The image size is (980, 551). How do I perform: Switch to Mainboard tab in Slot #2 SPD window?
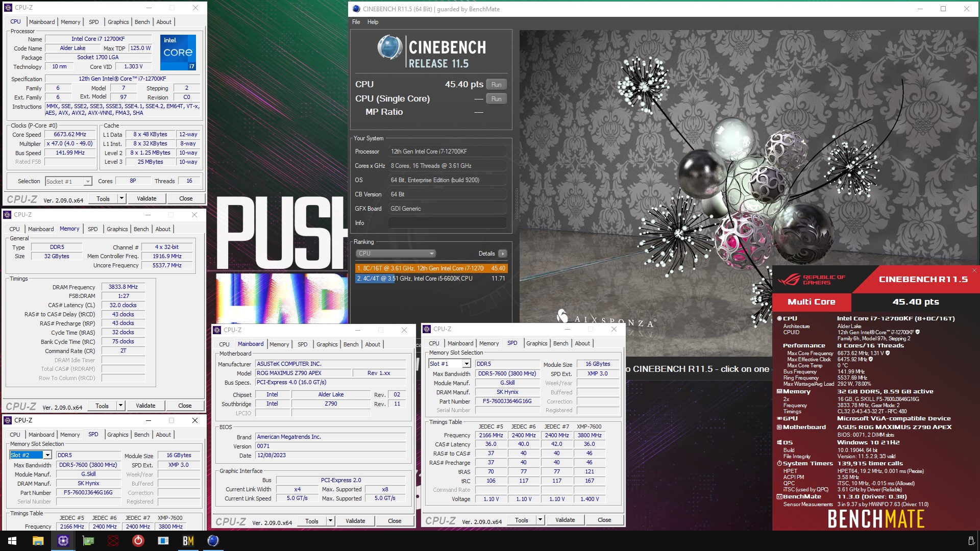click(41, 435)
